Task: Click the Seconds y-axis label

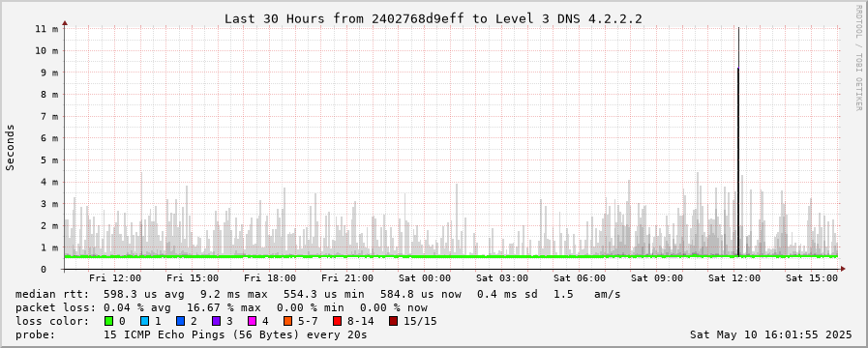Action: [x=10, y=147]
